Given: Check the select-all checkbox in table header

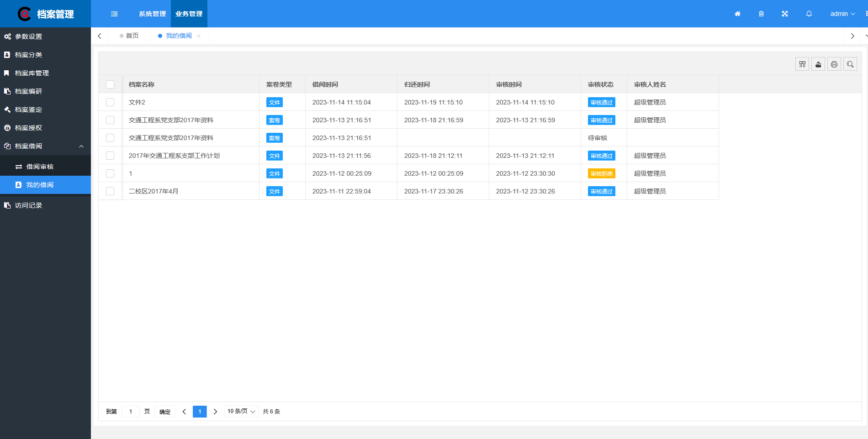Looking at the screenshot, I should point(110,84).
